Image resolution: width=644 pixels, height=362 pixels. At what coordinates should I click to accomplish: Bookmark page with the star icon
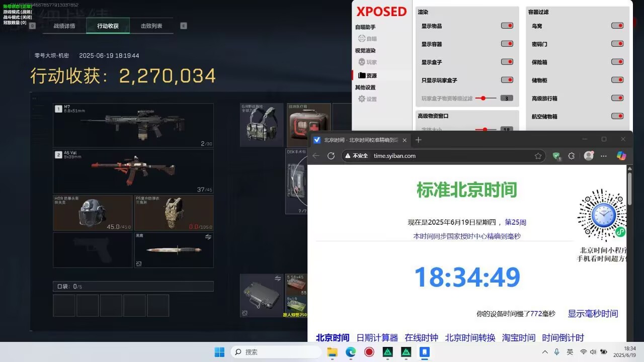pyautogui.click(x=538, y=156)
